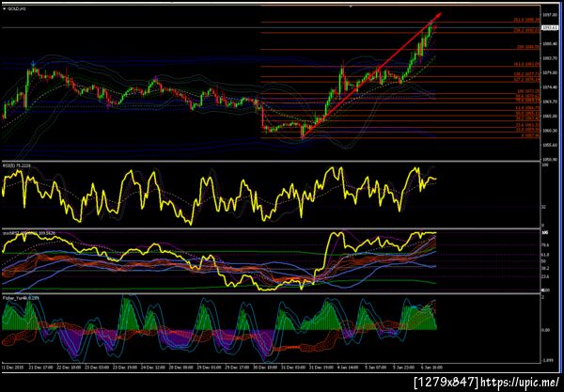Click the 4 Jan 14:00 time label
Screen dimensions: 564x392
pyautogui.click(x=348, y=368)
